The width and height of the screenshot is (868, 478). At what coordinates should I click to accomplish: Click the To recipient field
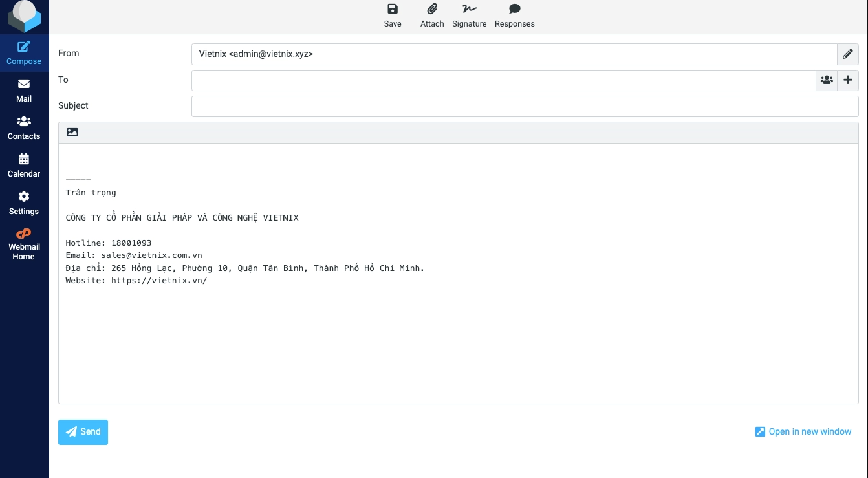503,80
